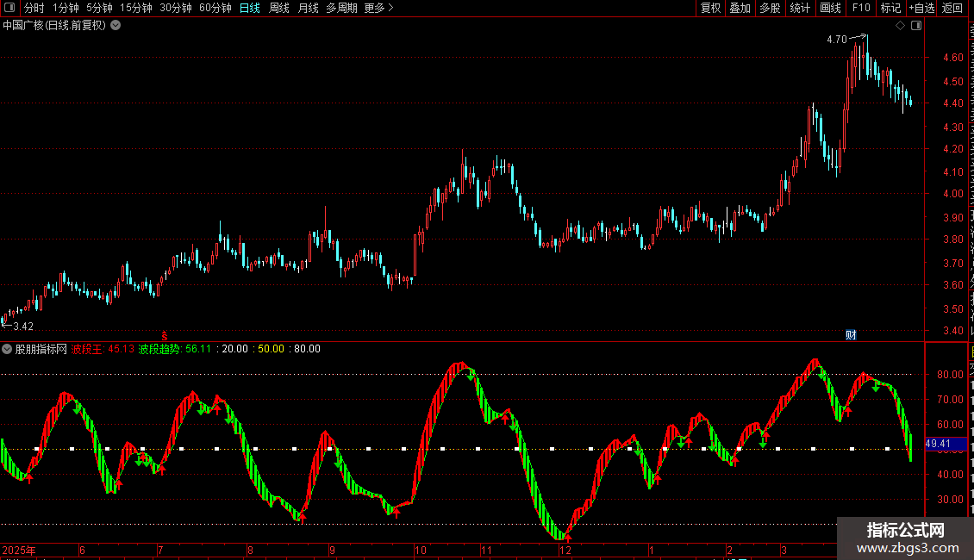The image size is (974, 560).
Task: Click the 中国广核(日线.前复权) title
Action: (54, 26)
